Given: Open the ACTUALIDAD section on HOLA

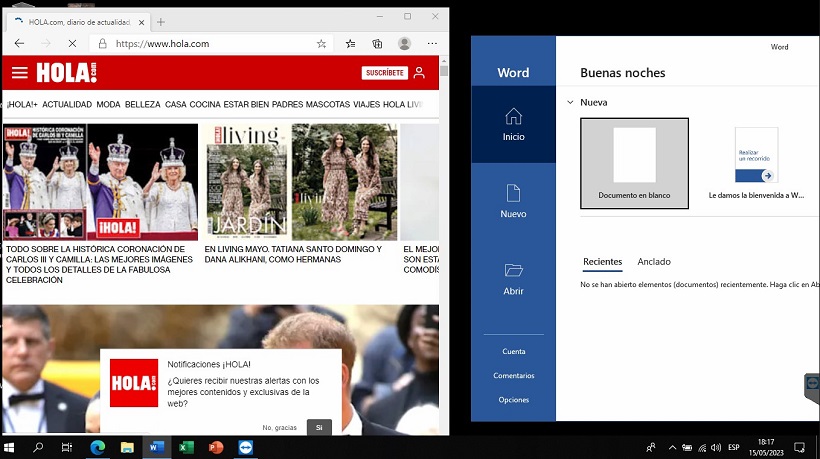Looking at the screenshot, I should pos(67,105).
